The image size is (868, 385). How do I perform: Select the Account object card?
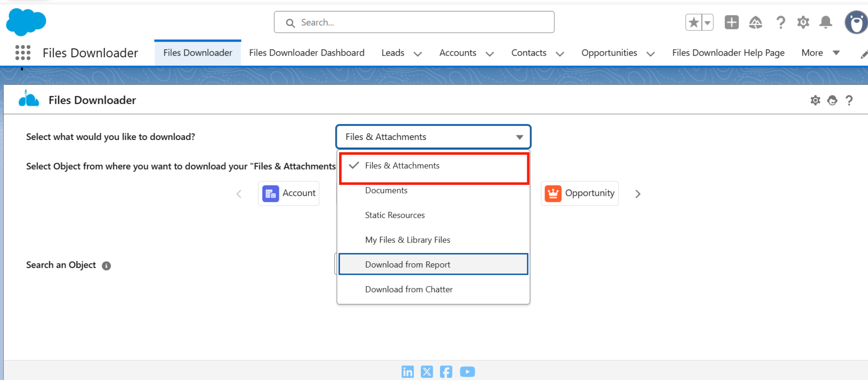coord(289,193)
